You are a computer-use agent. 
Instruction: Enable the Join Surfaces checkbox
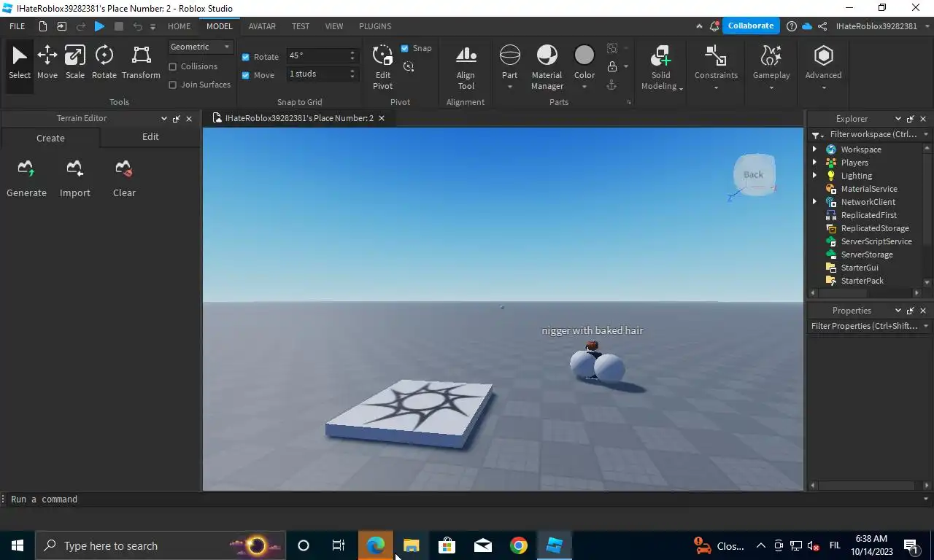point(173,85)
